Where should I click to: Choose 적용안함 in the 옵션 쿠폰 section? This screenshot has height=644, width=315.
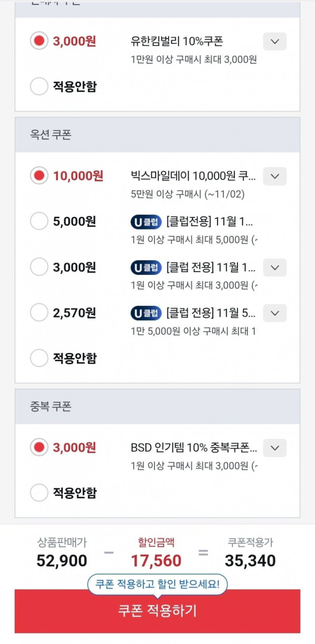tap(39, 358)
